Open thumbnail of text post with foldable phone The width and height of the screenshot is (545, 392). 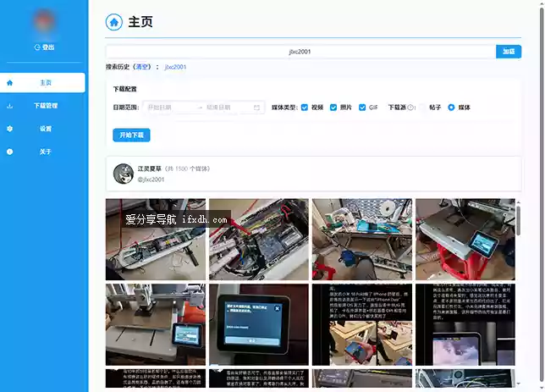[x=362, y=324]
